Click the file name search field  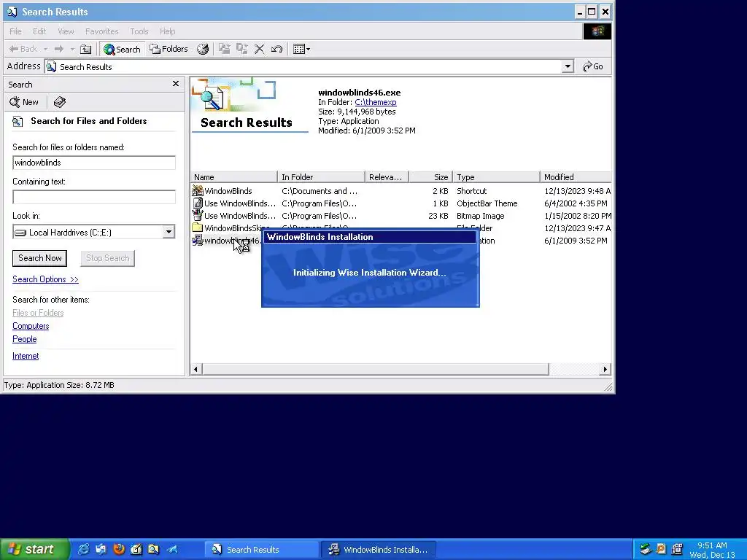94,163
